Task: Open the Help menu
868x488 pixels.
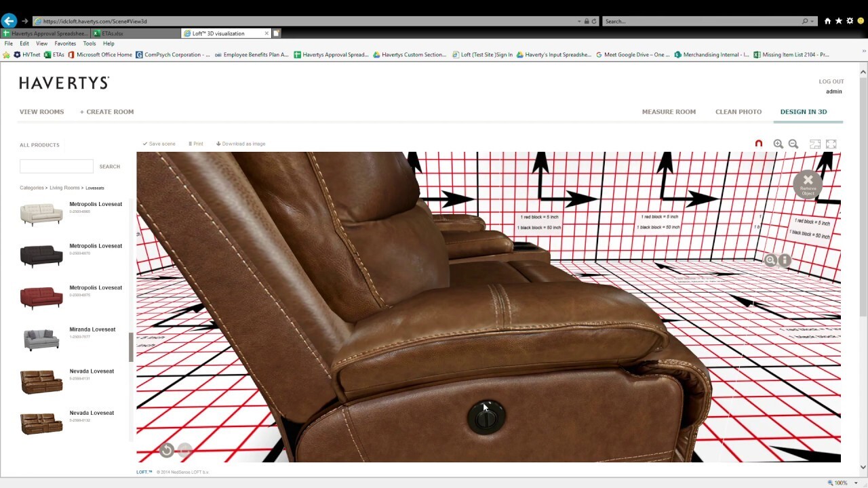Action: [x=108, y=43]
